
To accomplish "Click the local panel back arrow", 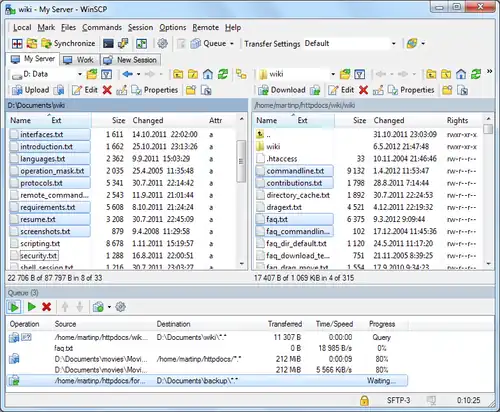I will pyautogui.click(x=127, y=74).
